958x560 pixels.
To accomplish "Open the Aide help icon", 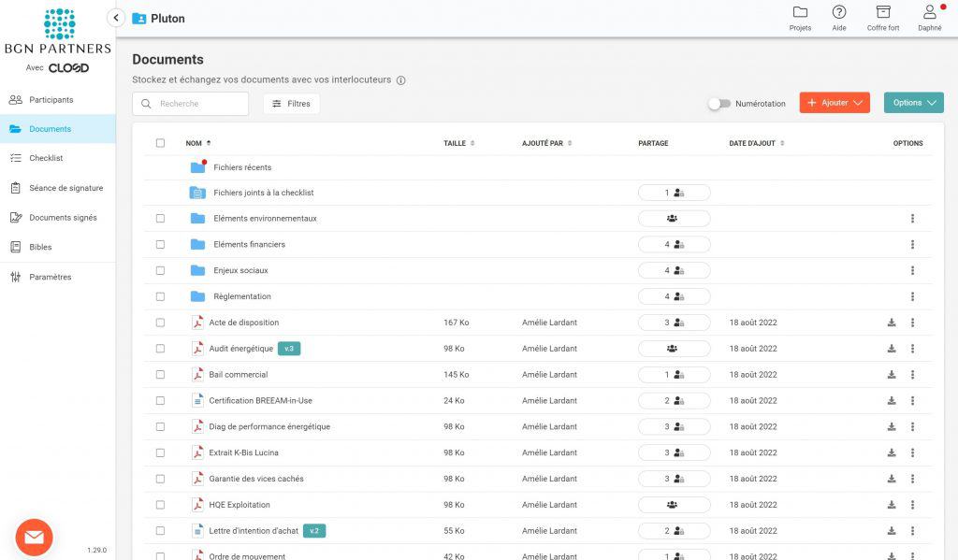I will [x=839, y=12].
